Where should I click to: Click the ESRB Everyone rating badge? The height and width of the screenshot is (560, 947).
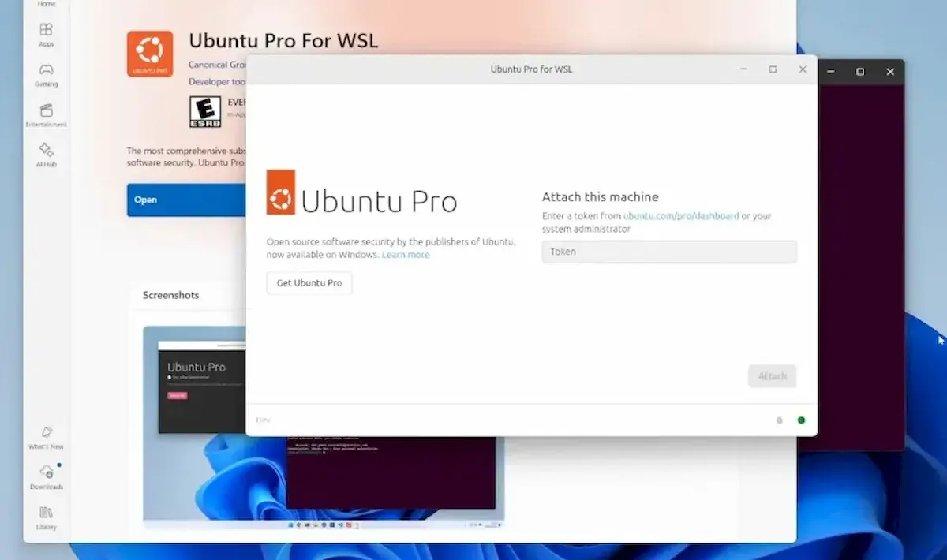(x=205, y=112)
